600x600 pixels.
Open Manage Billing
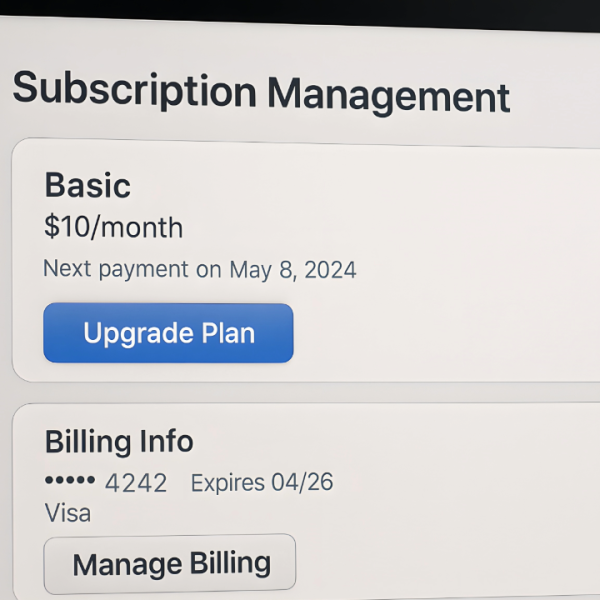click(170, 563)
